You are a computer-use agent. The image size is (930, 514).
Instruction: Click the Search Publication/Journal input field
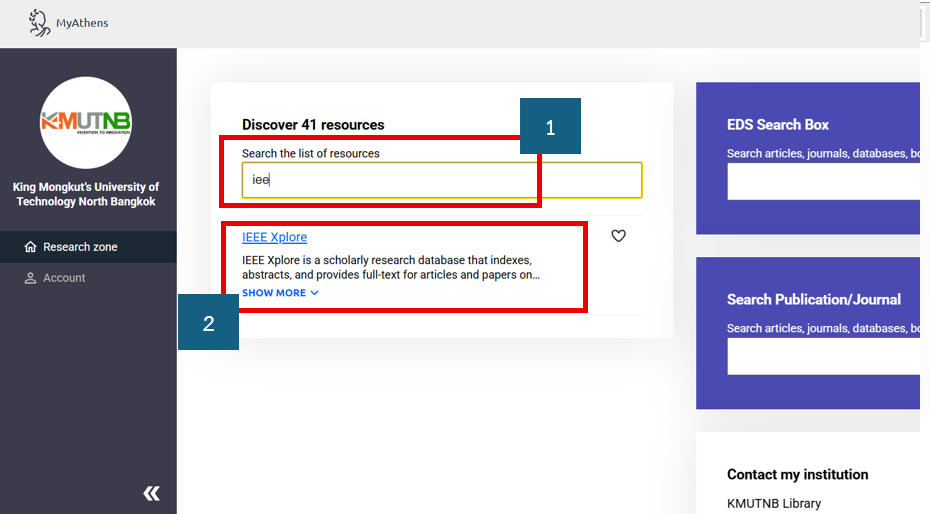822,356
